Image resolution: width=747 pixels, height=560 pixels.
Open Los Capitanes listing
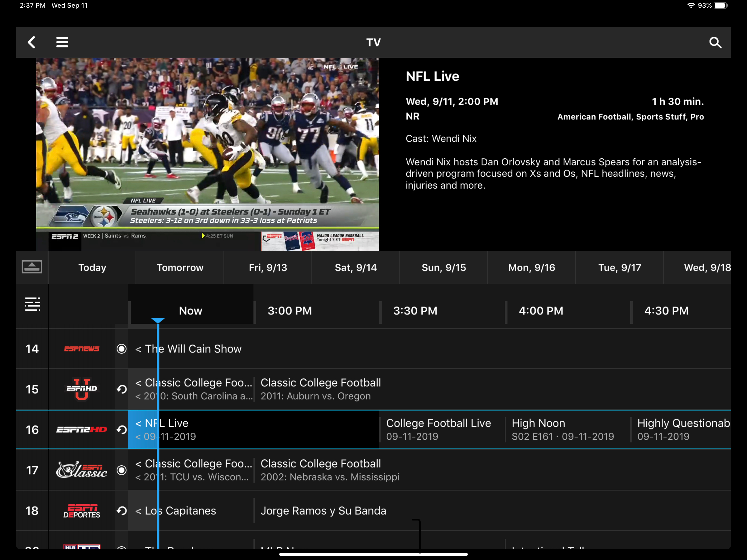click(191, 511)
